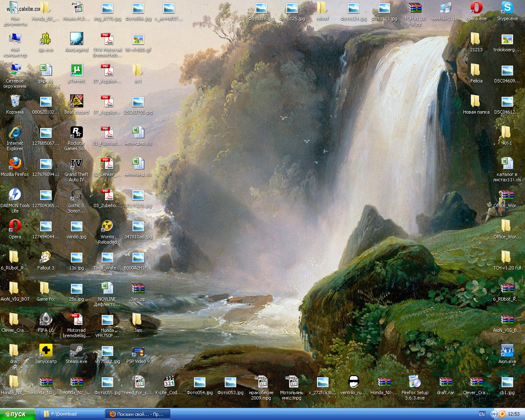Open the Mozilla Firefox desktop icon
Screen dimensions: 525x420
tap(15, 164)
